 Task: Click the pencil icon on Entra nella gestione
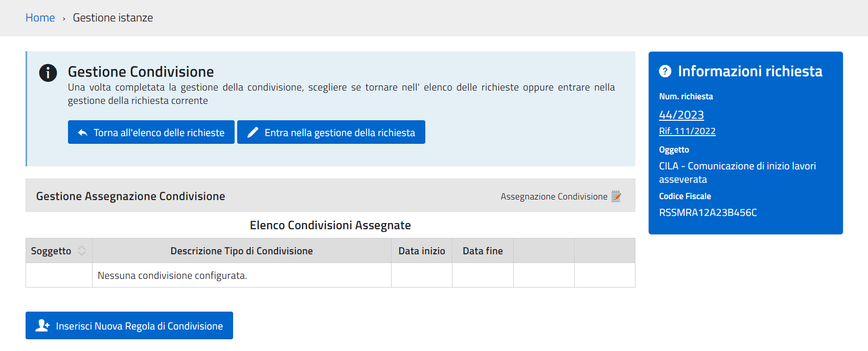coord(253,133)
